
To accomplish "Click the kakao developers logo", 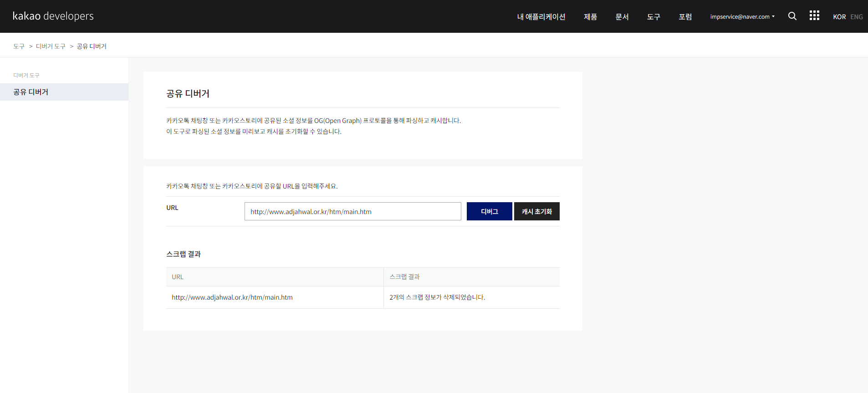I will [x=53, y=16].
